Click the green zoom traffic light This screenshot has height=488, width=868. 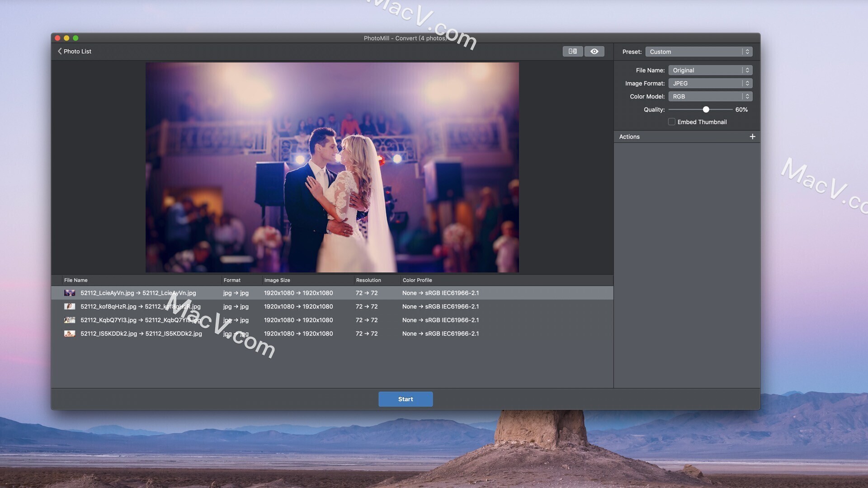75,38
